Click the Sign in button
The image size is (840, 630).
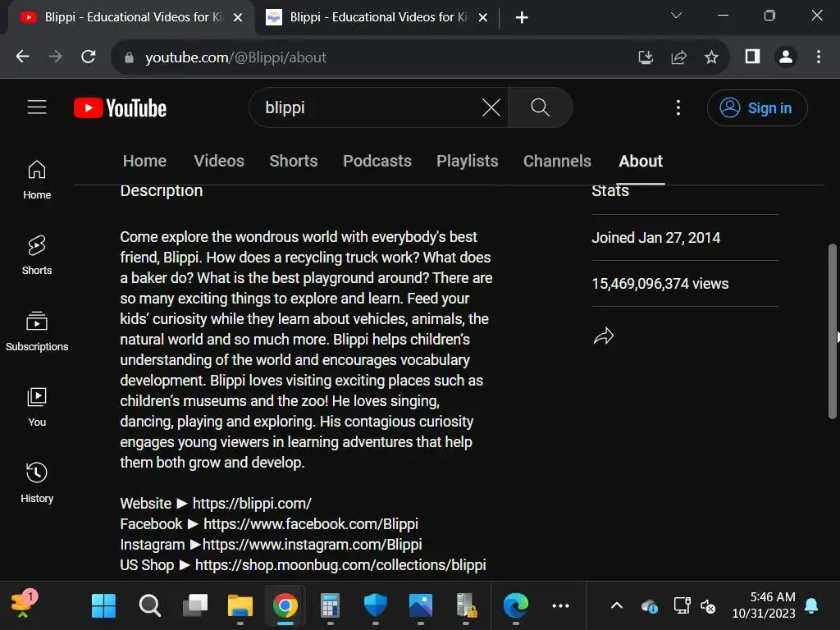coord(757,108)
